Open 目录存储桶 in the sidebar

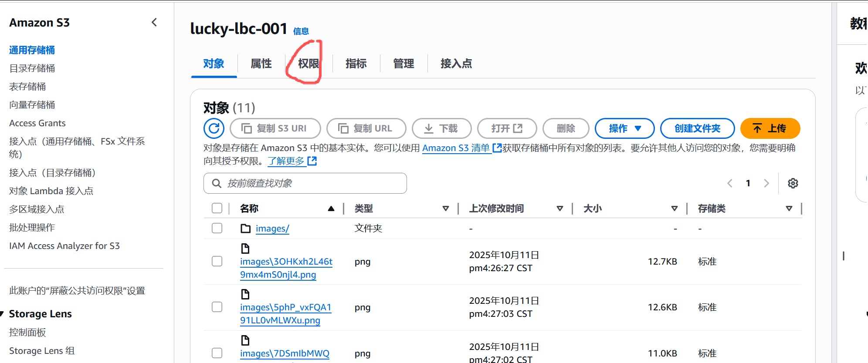tap(32, 68)
